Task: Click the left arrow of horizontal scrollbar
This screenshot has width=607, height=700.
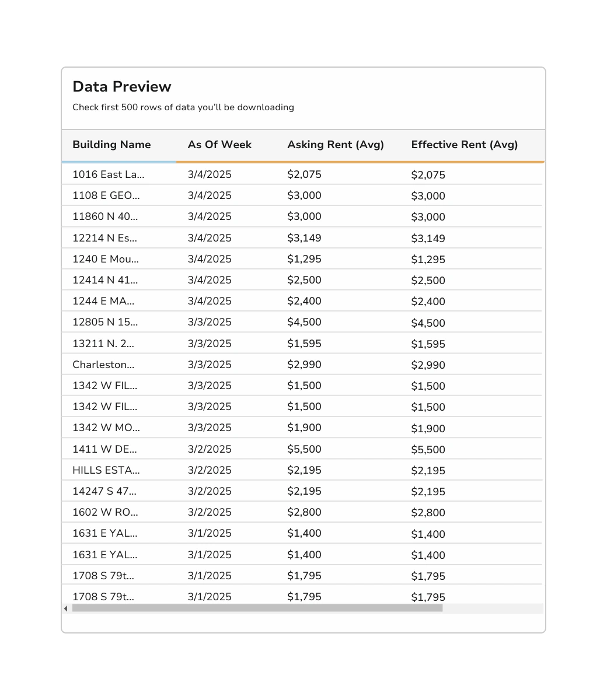Action: pyautogui.click(x=66, y=608)
